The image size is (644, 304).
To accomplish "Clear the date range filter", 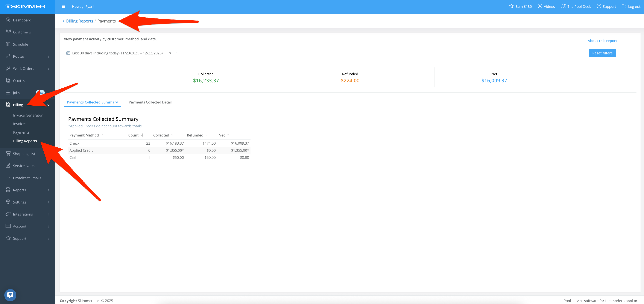I will point(170,53).
